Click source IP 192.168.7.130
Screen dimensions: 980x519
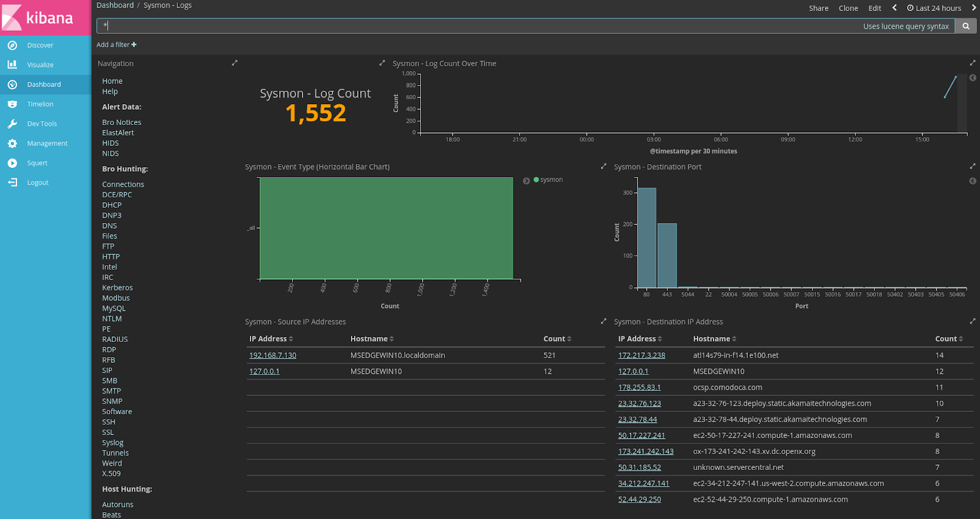pyautogui.click(x=273, y=355)
